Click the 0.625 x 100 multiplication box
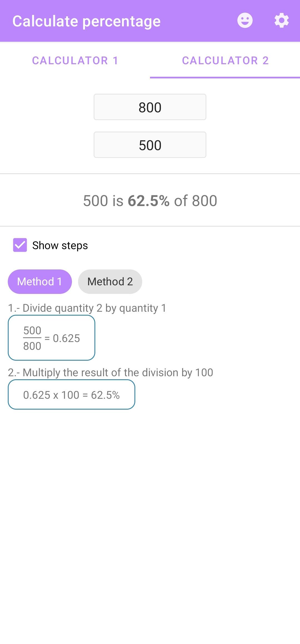 pyautogui.click(x=71, y=395)
